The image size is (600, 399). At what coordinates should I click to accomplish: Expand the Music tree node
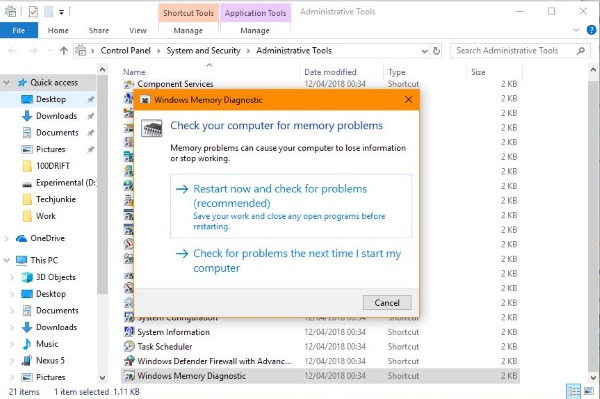coord(12,344)
